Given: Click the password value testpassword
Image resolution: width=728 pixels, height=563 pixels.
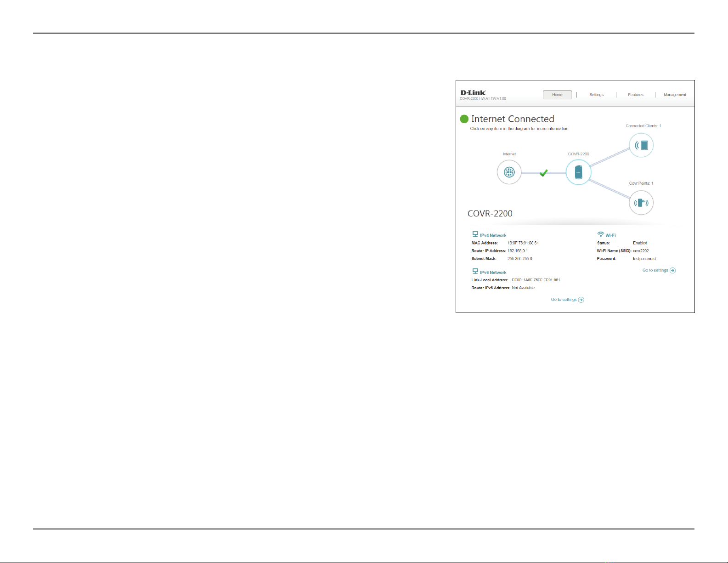Looking at the screenshot, I should (x=644, y=259).
